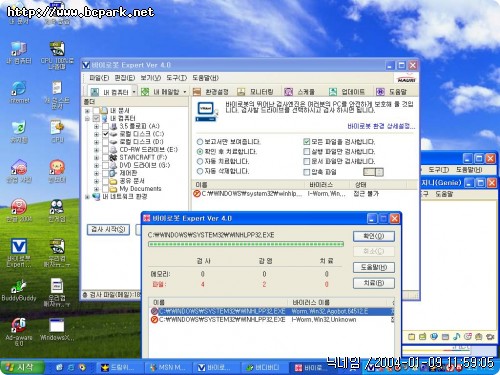Expand the My Documents tree node
Screen dimensions: 500x375
point(96,189)
